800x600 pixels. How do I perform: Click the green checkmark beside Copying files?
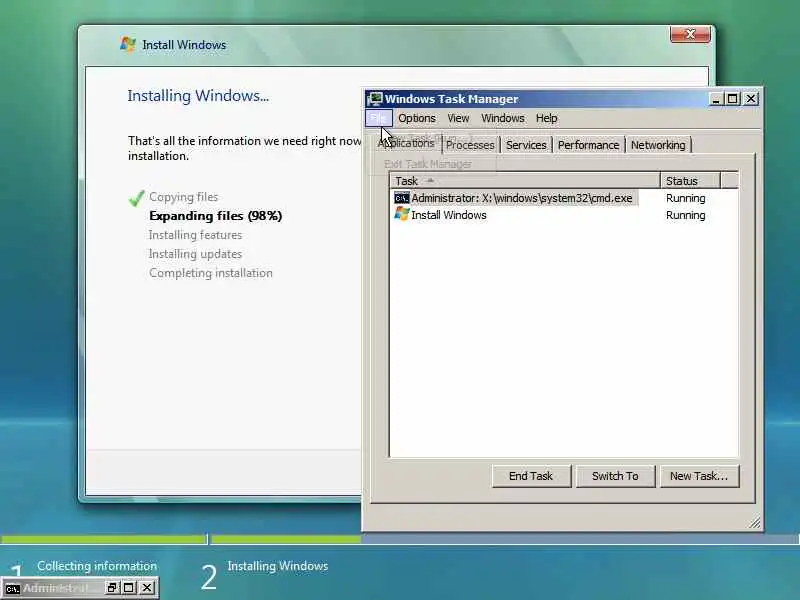pos(136,197)
